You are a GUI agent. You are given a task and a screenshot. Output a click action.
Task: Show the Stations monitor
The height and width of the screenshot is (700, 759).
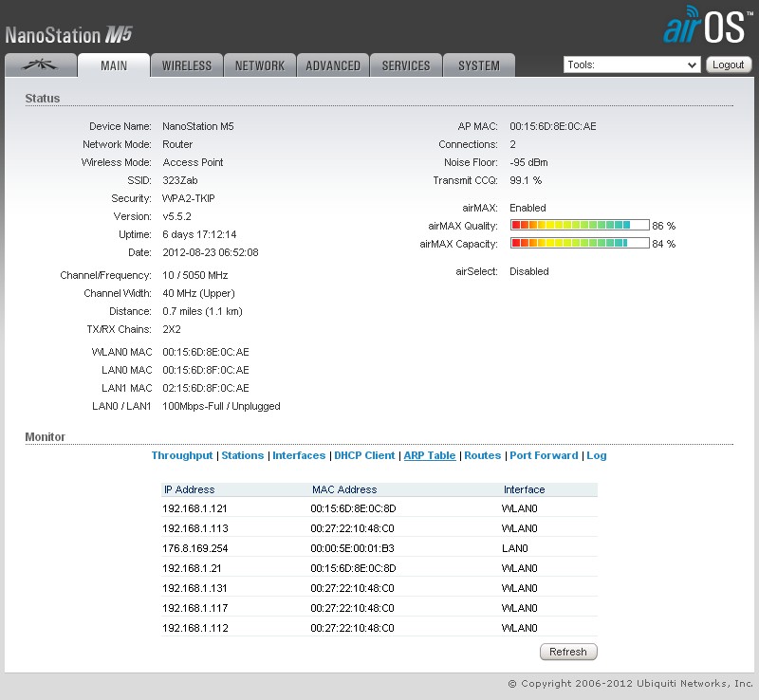tap(243, 455)
